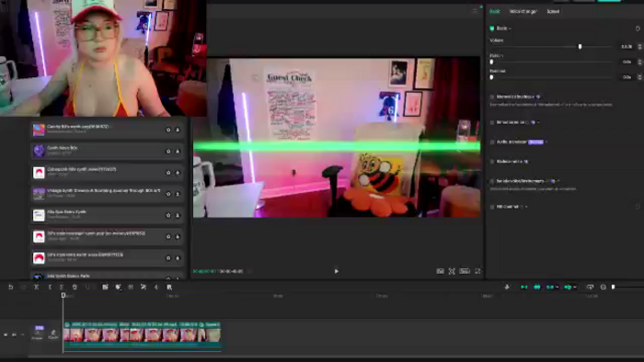Image resolution: width=644 pixels, height=362 pixels.
Task: Toggle the green Basic section checkbox
Action: pos(491,28)
